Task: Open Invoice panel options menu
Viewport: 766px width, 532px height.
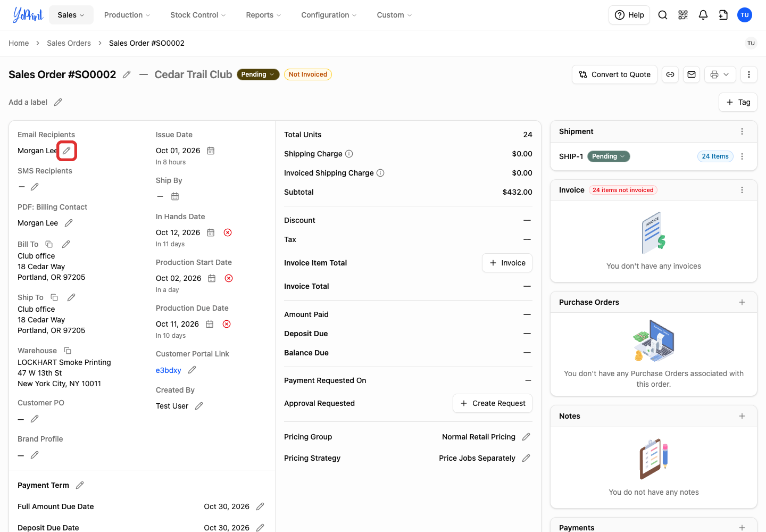Action: [x=742, y=190]
